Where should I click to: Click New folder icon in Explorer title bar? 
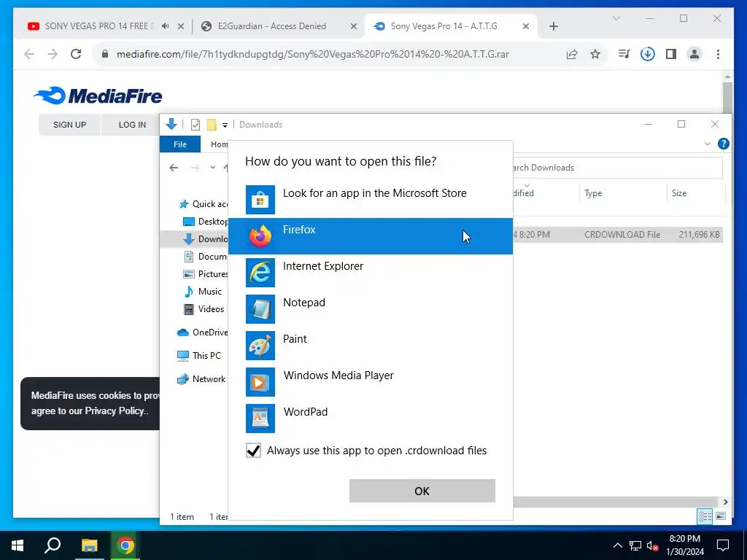click(212, 125)
